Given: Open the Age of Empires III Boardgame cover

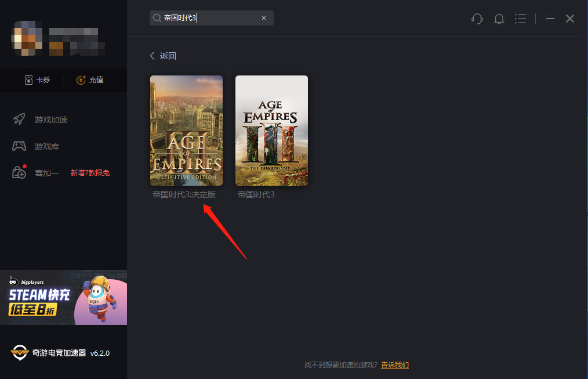Looking at the screenshot, I should (x=271, y=131).
